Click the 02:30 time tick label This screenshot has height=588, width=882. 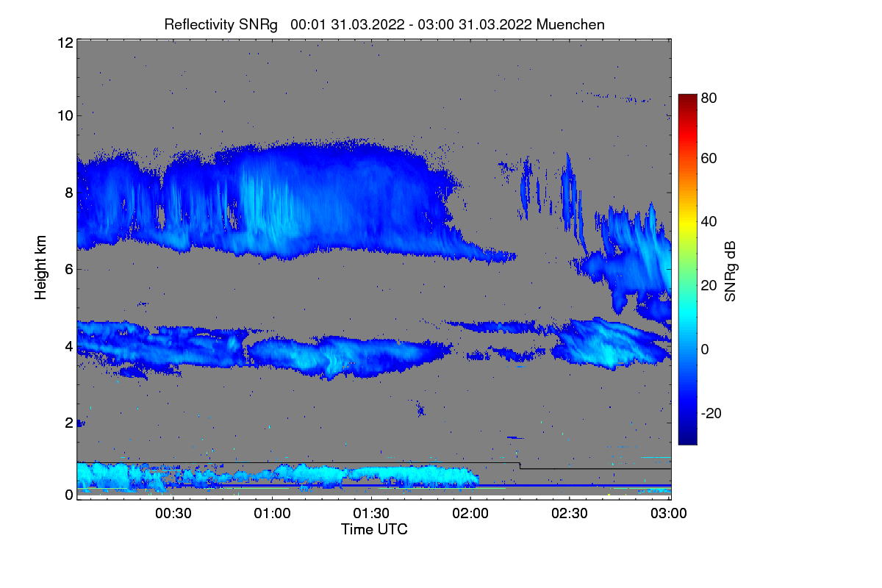(x=570, y=513)
